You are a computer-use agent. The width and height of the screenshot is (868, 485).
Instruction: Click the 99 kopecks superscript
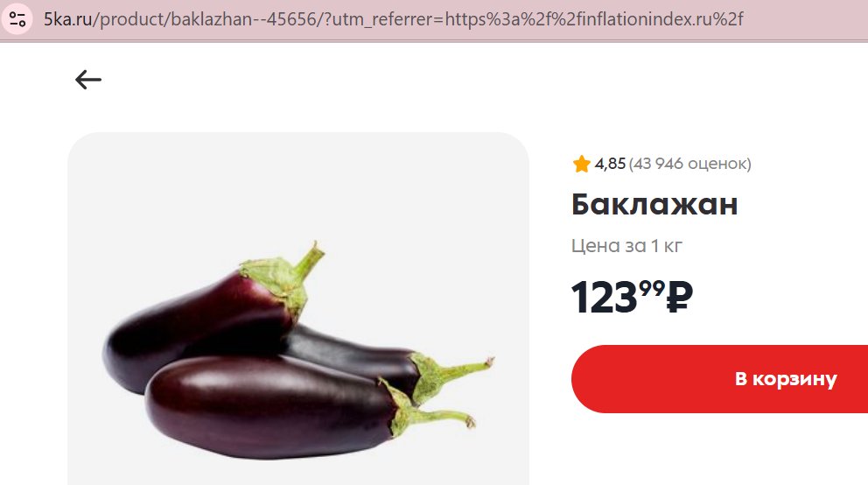[x=652, y=288]
